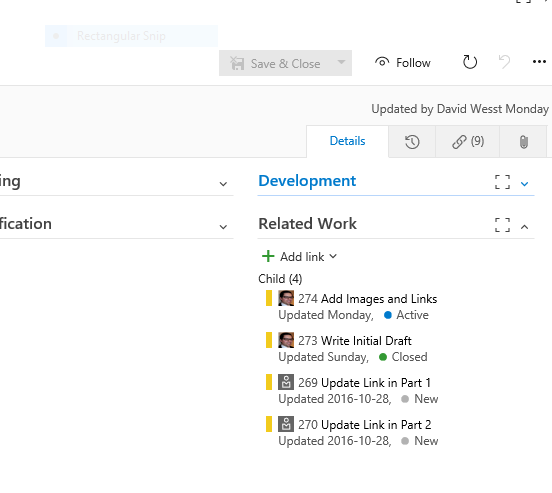Open the Links (9) tab
552x493 pixels.
click(x=468, y=142)
